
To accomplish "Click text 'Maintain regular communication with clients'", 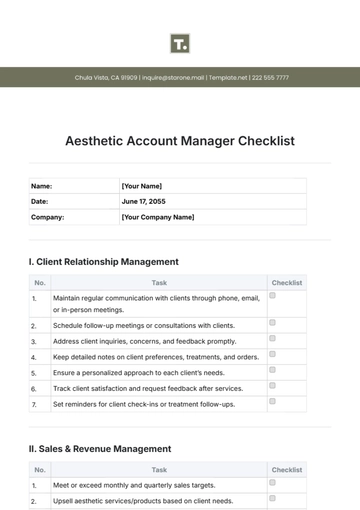I will [x=121, y=298].
